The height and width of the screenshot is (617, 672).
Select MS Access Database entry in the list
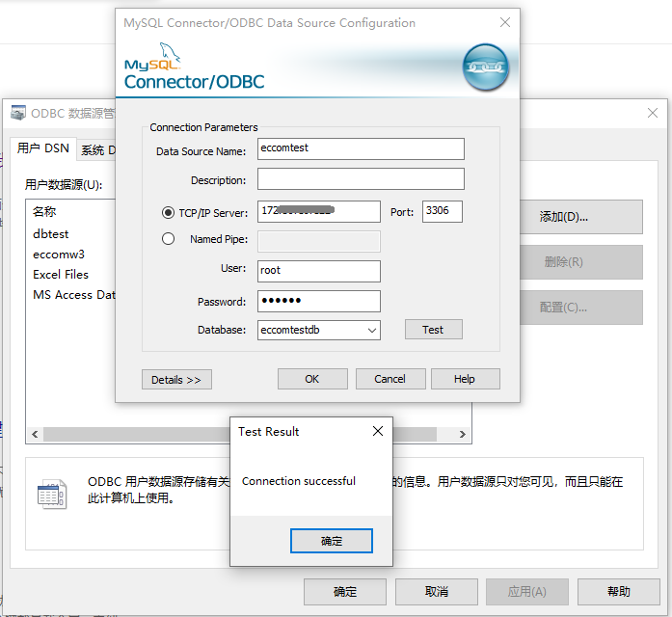(73, 294)
